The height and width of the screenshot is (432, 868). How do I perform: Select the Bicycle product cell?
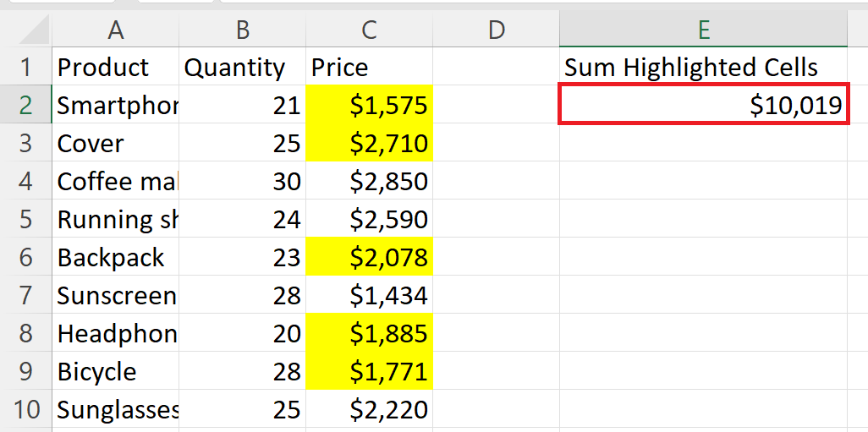tap(115, 372)
